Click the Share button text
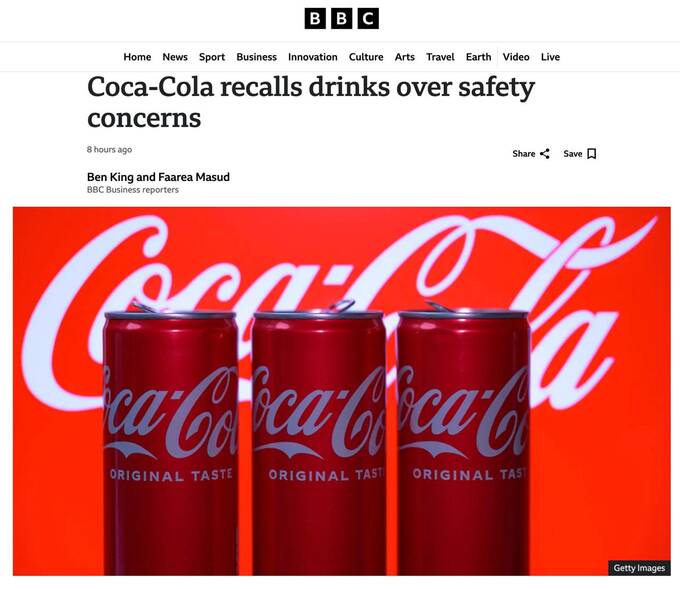 click(x=523, y=154)
